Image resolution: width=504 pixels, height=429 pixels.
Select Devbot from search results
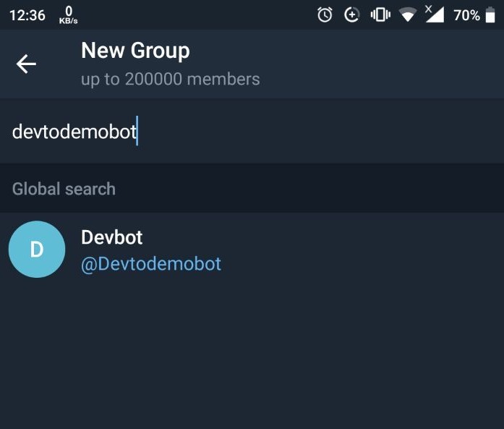pyautogui.click(x=252, y=250)
